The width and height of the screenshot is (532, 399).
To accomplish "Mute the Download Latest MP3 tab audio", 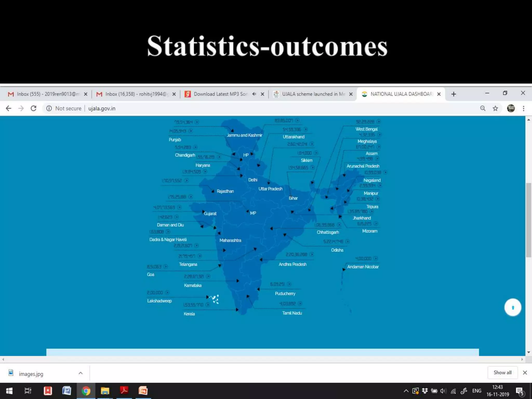I will point(254,94).
